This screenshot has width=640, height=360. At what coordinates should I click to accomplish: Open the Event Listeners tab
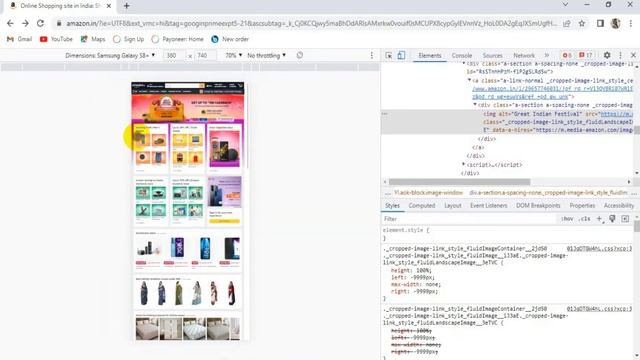[489, 206]
